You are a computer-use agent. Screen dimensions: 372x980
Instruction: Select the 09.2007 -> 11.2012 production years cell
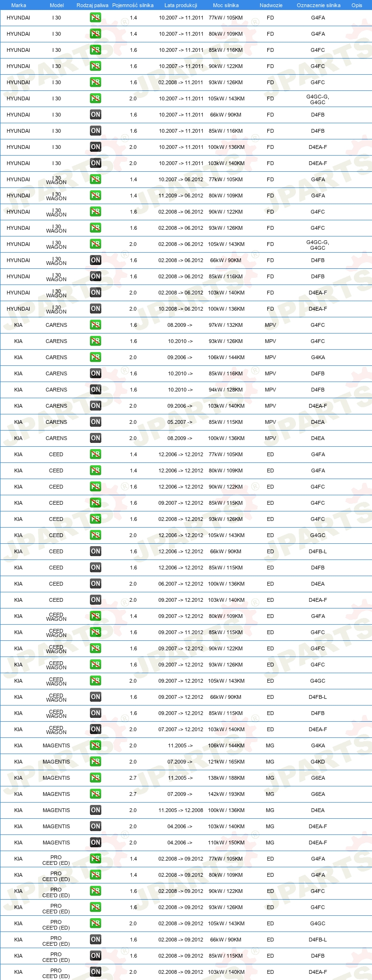[x=181, y=632]
